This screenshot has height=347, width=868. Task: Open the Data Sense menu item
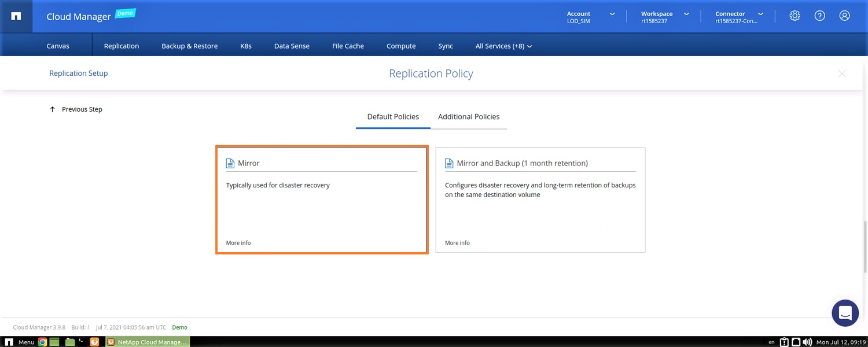(x=292, y=46)
